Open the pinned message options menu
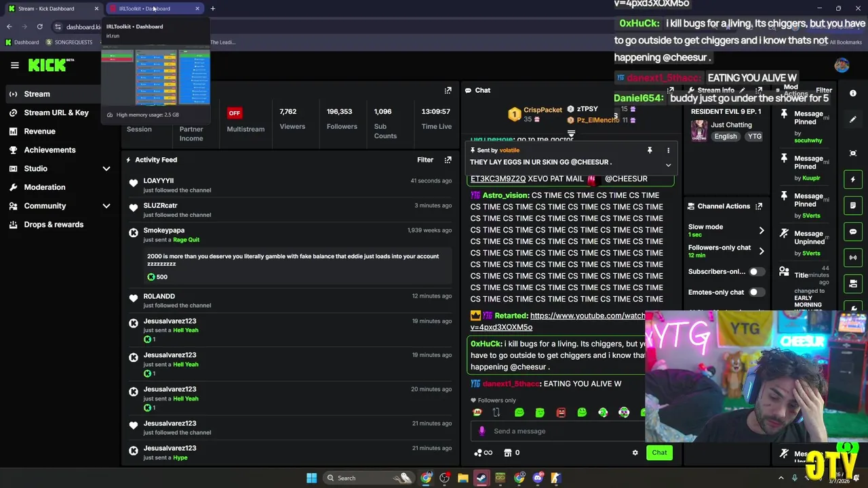 click(668, 150)
